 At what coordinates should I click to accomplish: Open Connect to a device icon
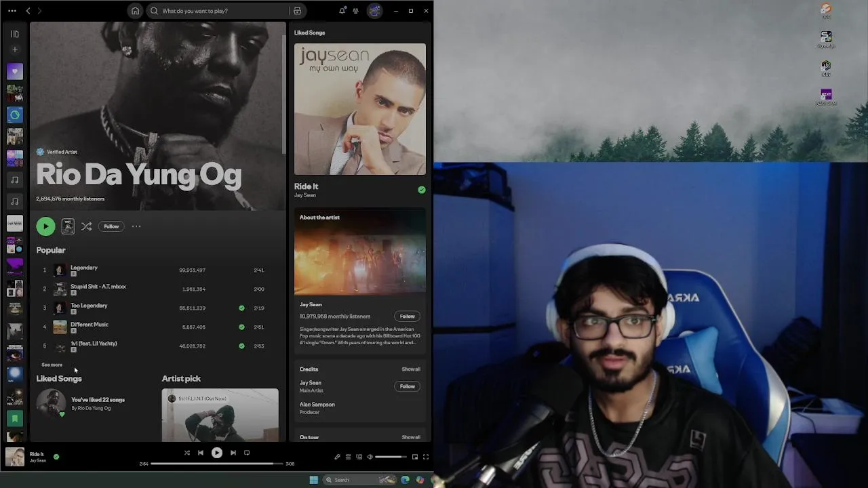pyautogui.click(x=359, y=457)
